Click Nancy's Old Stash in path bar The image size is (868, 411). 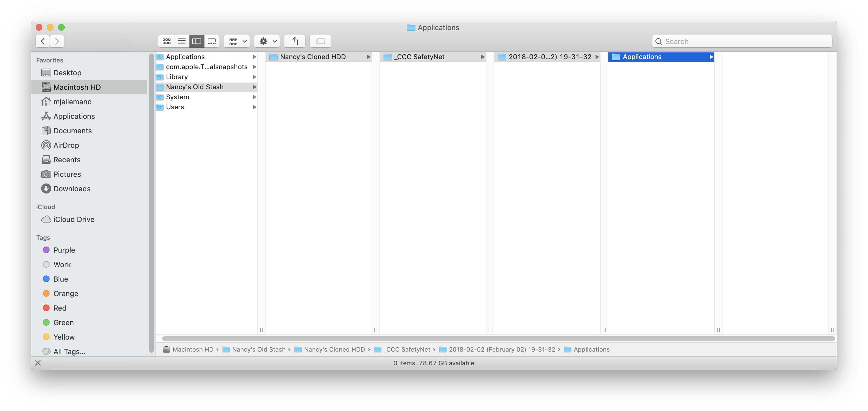click(259, 349)
